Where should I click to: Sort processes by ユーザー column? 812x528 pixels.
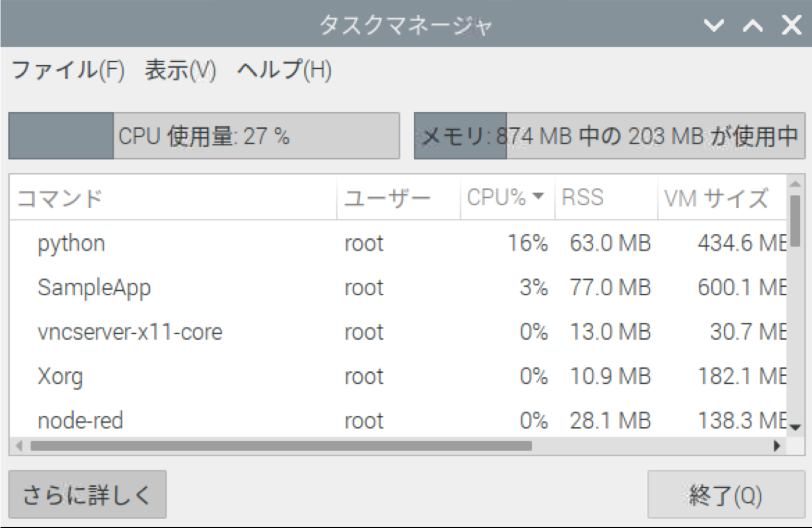388,197
